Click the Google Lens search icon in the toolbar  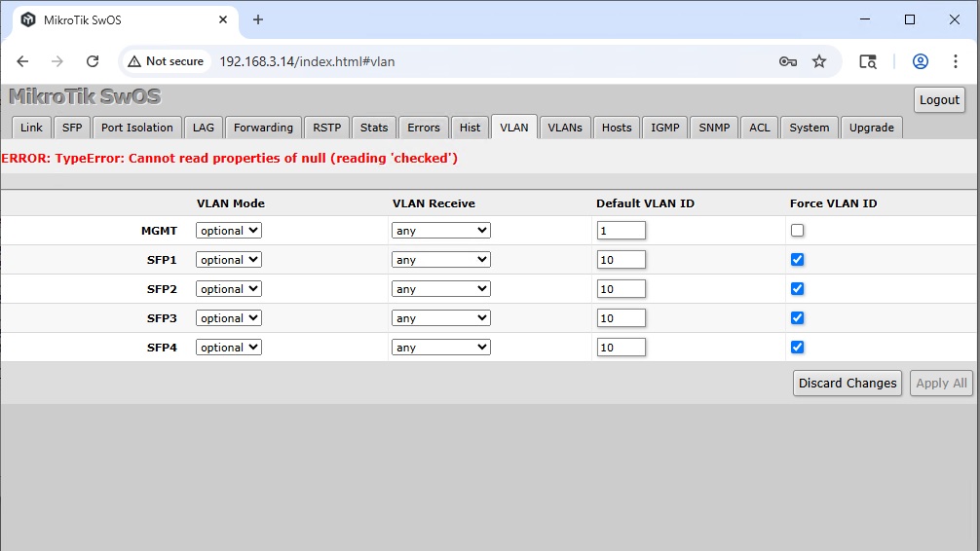click(x=868, y=61)
